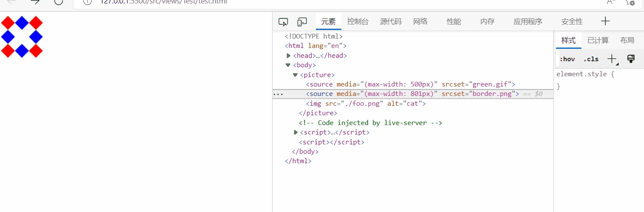Viewport: 644px width, 212px height.
Task: Switch to the 网络 tab
Action: tap(420, 21)
